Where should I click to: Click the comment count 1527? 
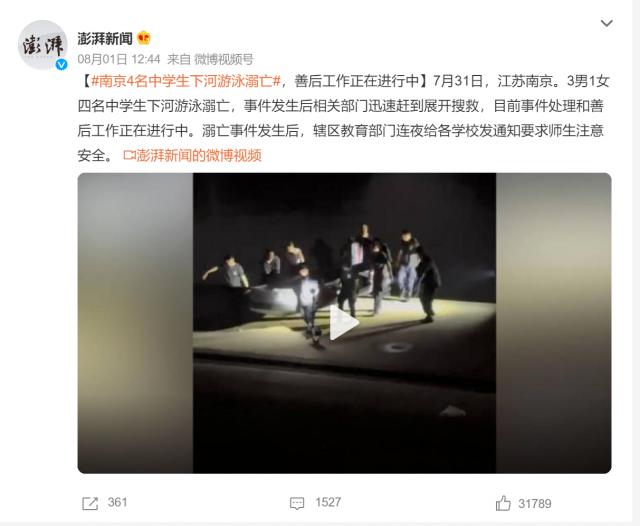click(x=328, y=502)
